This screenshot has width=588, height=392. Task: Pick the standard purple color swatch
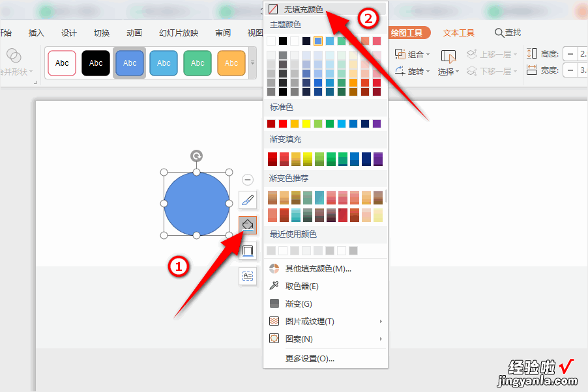tap(377, 124)
